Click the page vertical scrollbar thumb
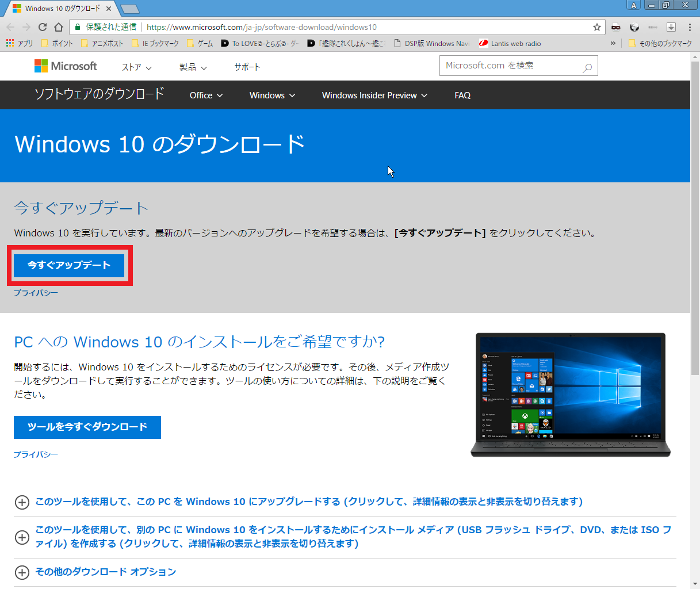This screenshot has width=700, height=589. tap(695, 219)
